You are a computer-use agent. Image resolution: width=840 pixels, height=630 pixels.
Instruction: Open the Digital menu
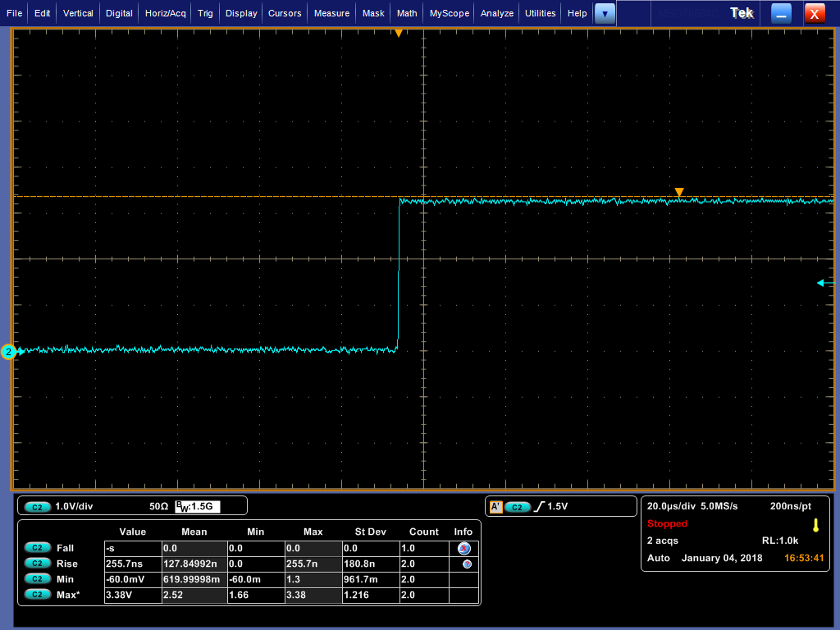[119, 13]
